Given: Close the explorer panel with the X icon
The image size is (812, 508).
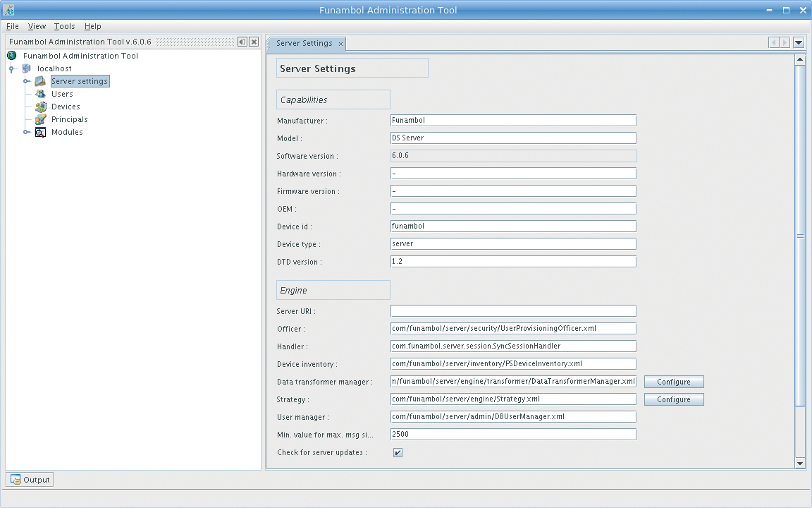Looking at the screenshot, I should (x=254, y=42).
